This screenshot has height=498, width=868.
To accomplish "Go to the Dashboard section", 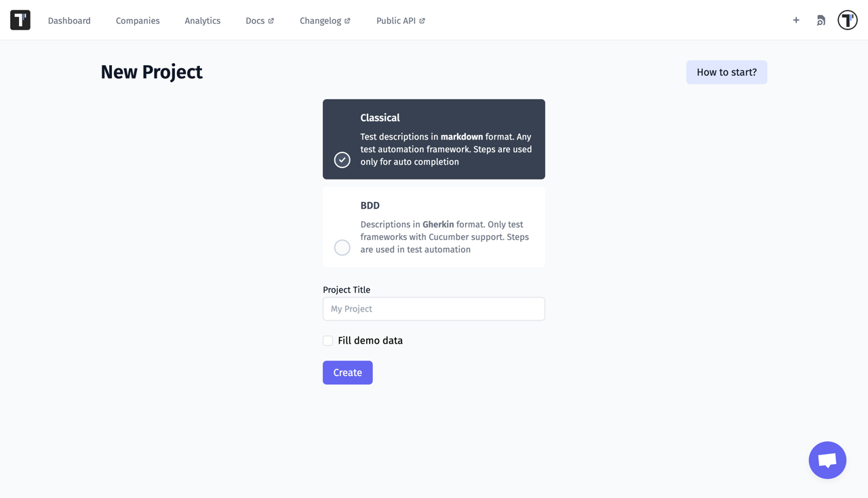I will tap(69, 20).
